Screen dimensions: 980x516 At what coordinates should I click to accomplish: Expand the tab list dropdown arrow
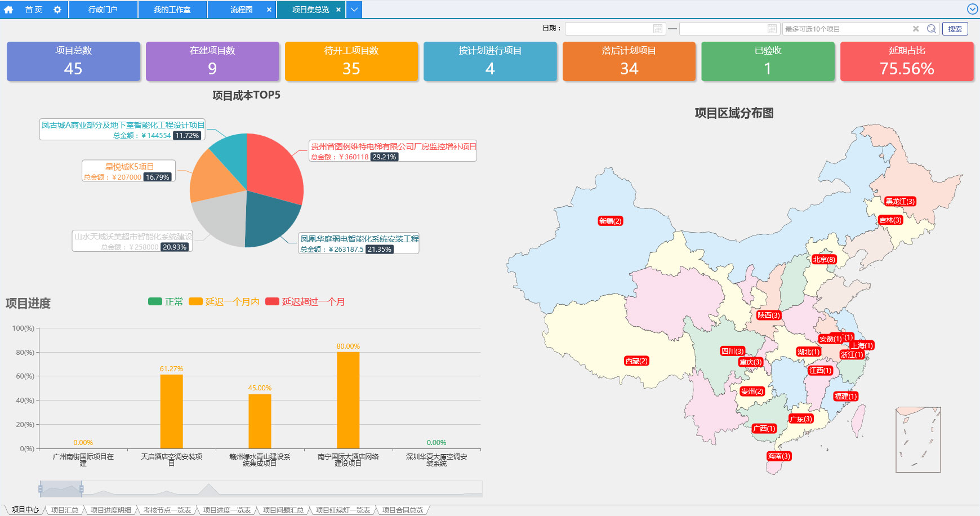[354, 10]
